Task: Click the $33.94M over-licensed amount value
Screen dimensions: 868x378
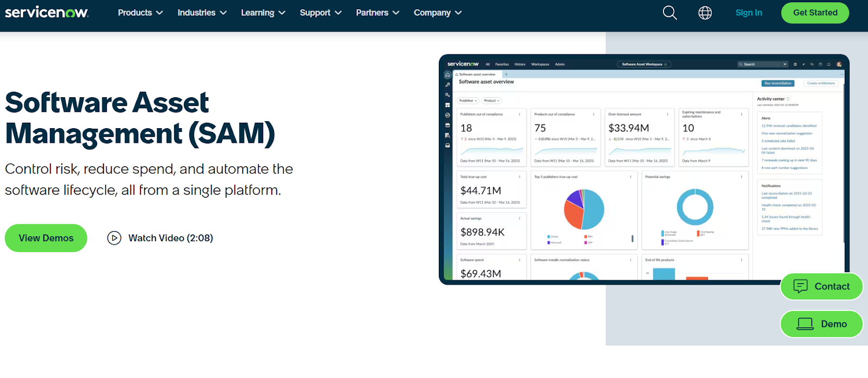Action: pos(628,128)
